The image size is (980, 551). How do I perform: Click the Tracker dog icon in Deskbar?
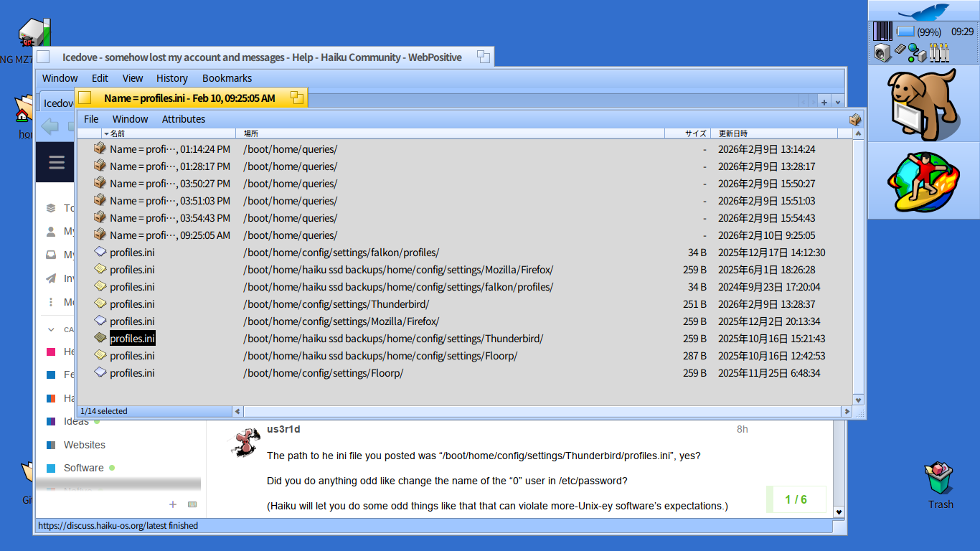[x=923, y=105]
